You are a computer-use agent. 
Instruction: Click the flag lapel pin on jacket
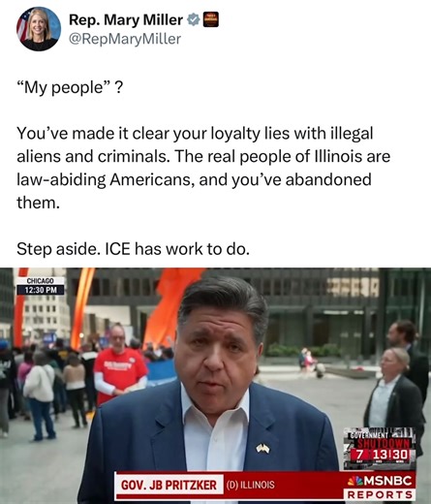point(262,448)
